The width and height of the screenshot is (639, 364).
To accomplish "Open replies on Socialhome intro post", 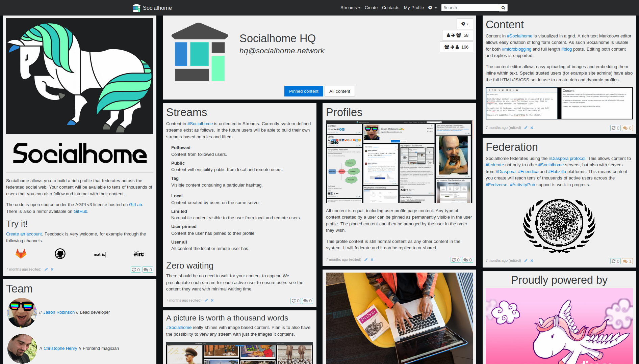I will (x=148, y=270).
